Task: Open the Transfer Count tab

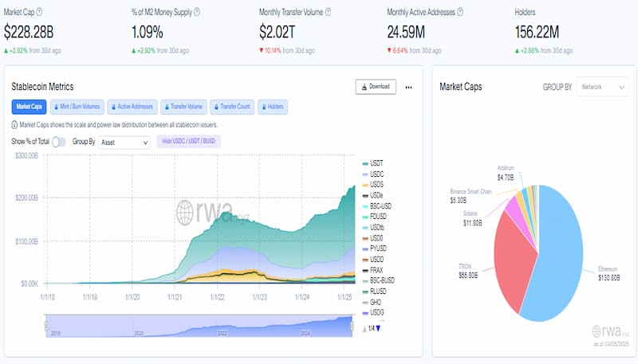Action: point(232,107)
